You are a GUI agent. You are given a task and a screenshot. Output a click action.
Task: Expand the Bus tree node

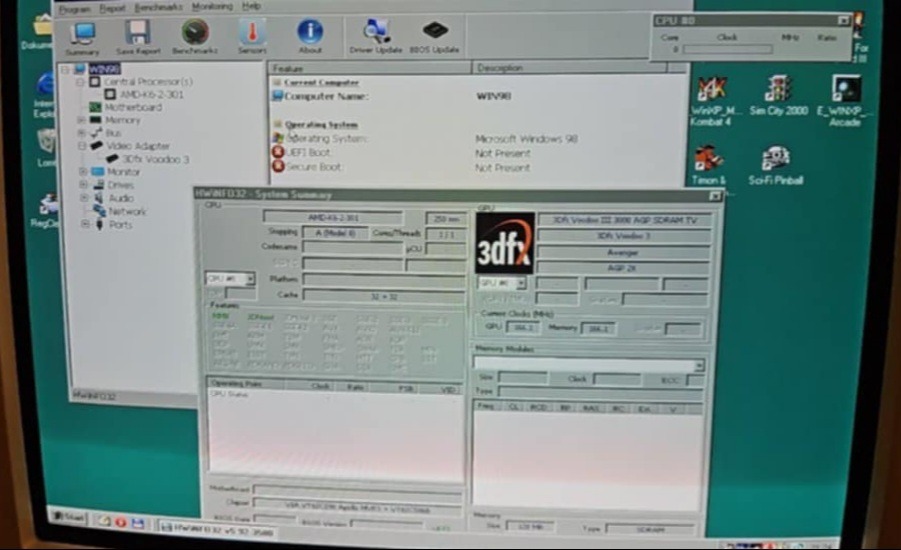pyautogui.click(x=82, y=133)
